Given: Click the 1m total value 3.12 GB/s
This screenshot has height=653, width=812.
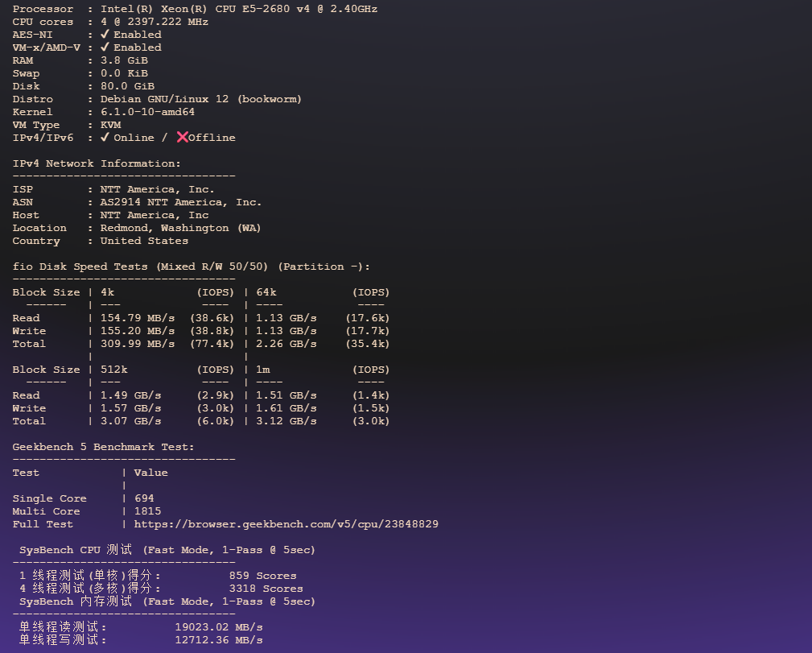Looking at the screenshot, I should tap(286, 421).
